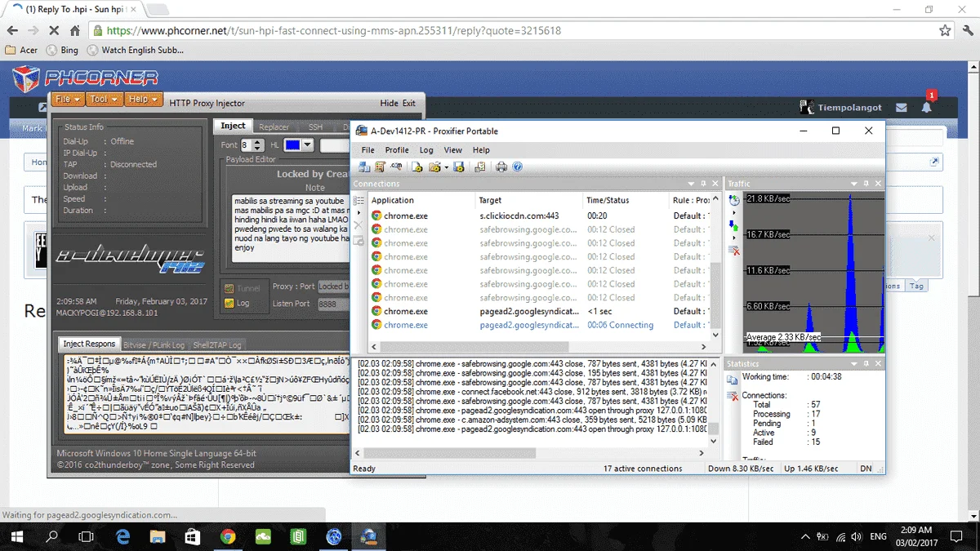Open Proxifier Profile menu
The width and height of the screenshot is (980, 551).
397,150
